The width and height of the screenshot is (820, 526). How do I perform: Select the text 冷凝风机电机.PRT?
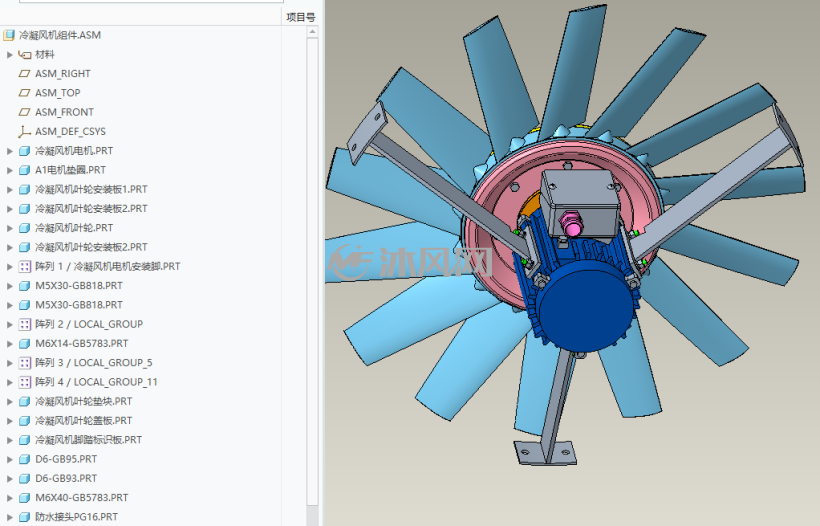(74, 151)
